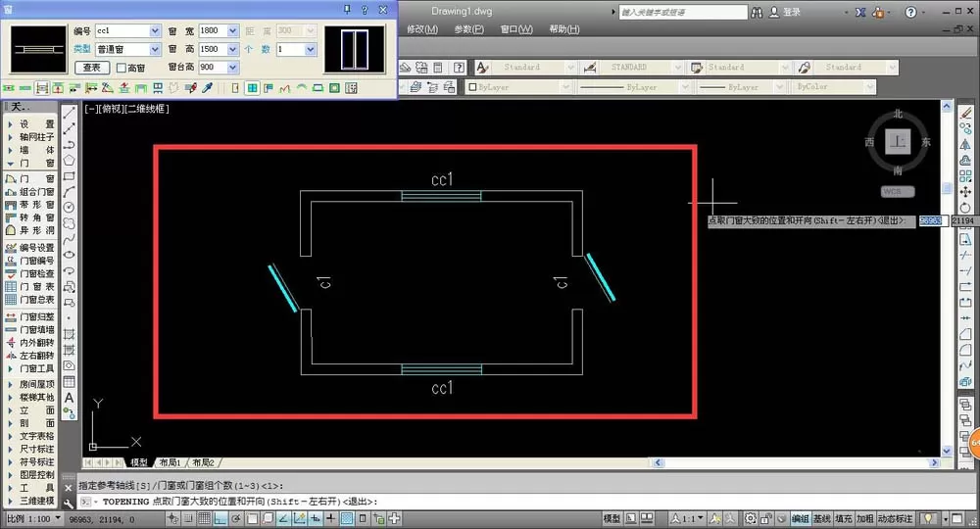Open the 修改(M) menu

[422, 29]
